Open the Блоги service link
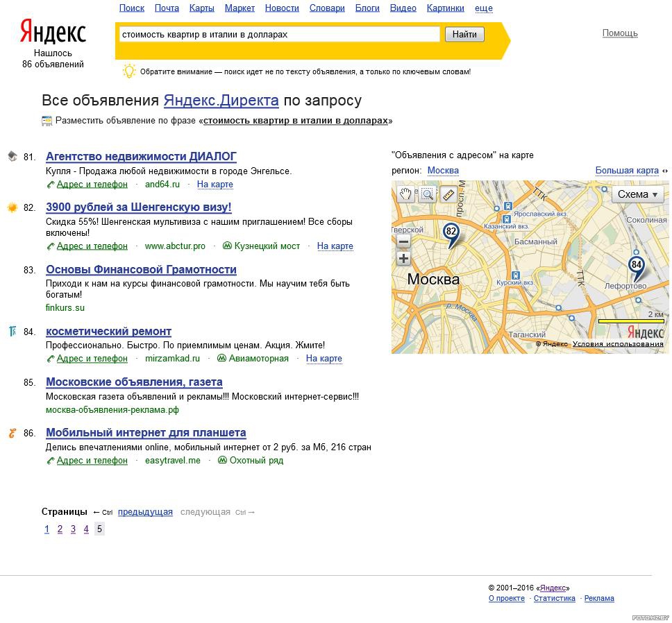 367,8
